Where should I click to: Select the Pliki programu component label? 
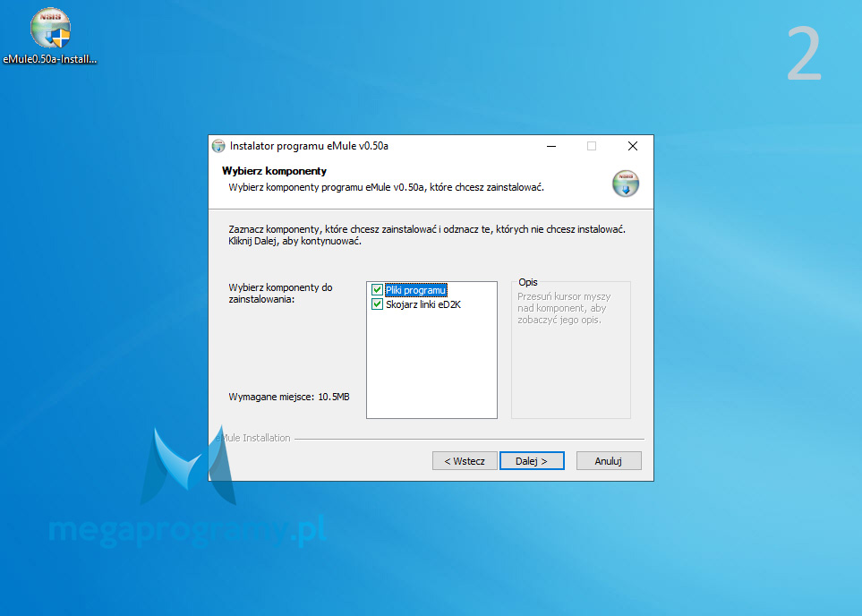tap(415, 290)
